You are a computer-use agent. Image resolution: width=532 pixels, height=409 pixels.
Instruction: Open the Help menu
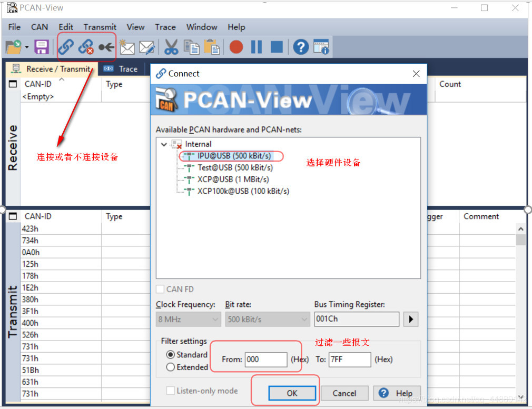pyautogui.click(x=237, y=27)
